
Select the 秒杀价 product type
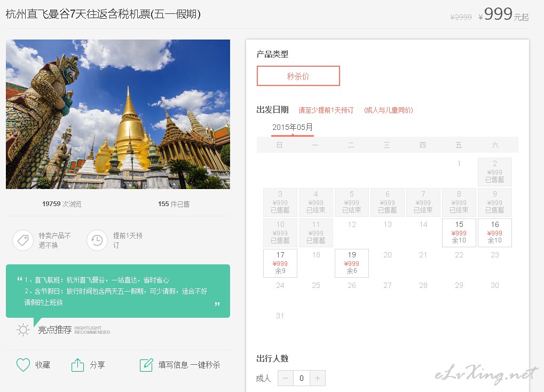click(x=298, y=76)
